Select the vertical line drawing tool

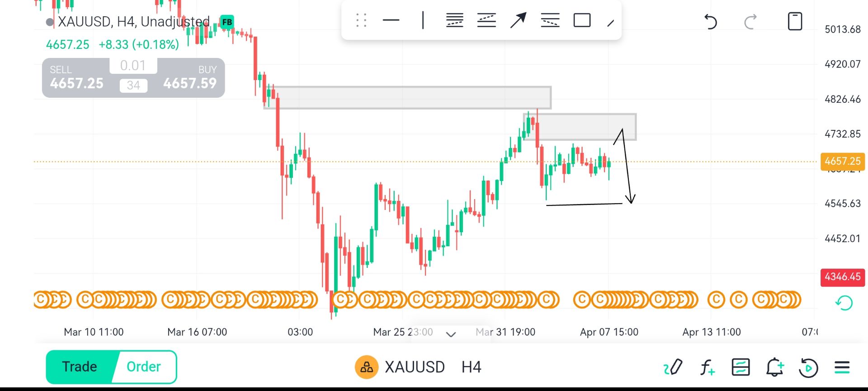[x=423, y=20]
